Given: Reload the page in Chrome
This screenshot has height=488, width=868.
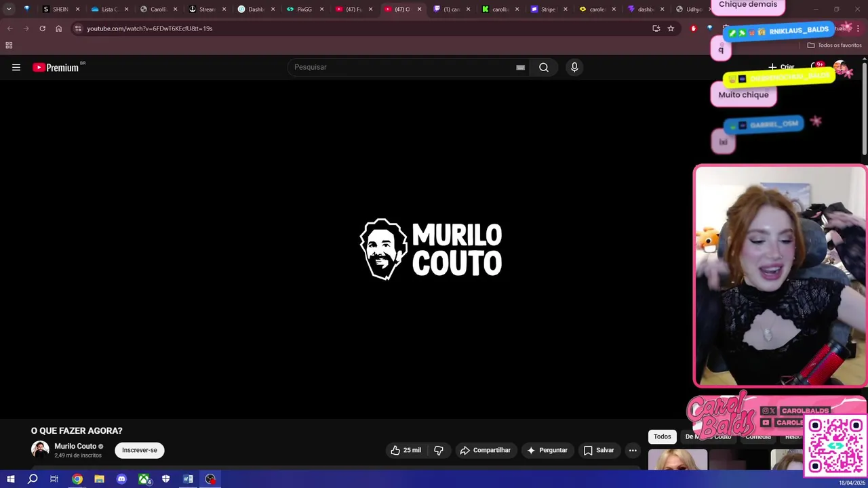Looking at the screenshot, I should coord(42,28).
